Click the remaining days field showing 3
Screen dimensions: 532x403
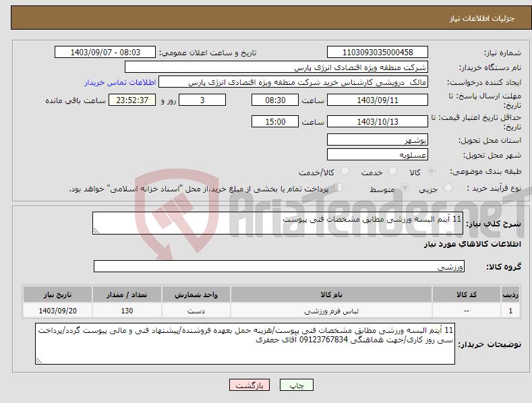pyautogui.click(x=202, y=100)
